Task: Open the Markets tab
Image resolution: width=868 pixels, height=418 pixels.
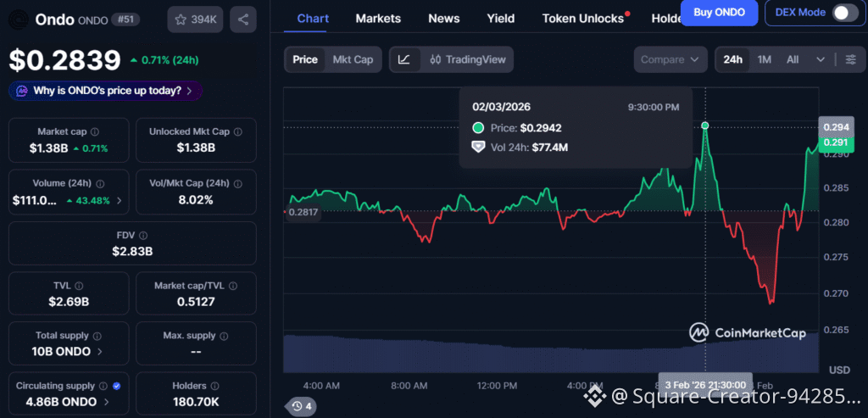Action: (378, 18)
